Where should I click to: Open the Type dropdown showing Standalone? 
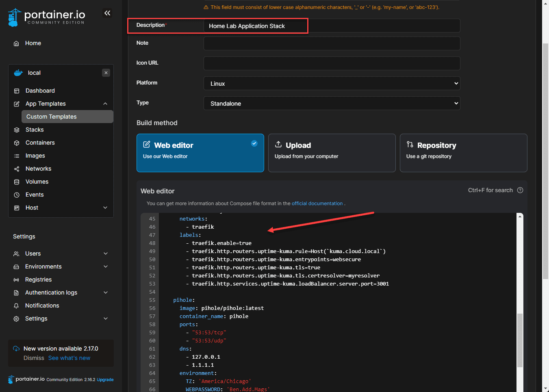(332, 103)
